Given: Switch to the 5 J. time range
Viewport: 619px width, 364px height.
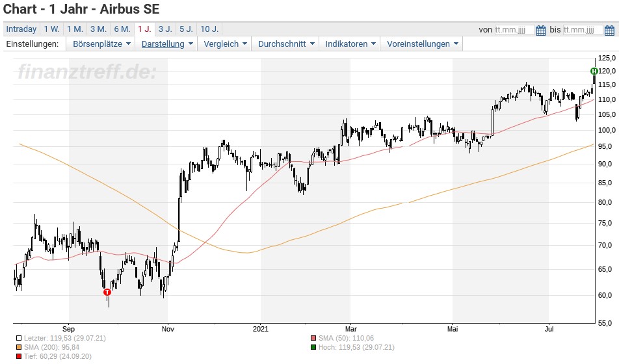Looking at the screenshot, I should pos(187,29).
